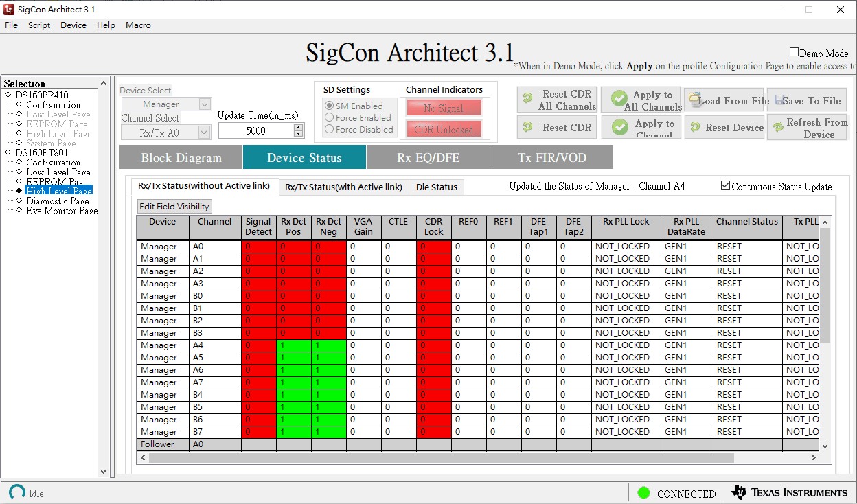Click the Apply to All Channels button label
857x504 pixels.
click(x=653, y=101)
